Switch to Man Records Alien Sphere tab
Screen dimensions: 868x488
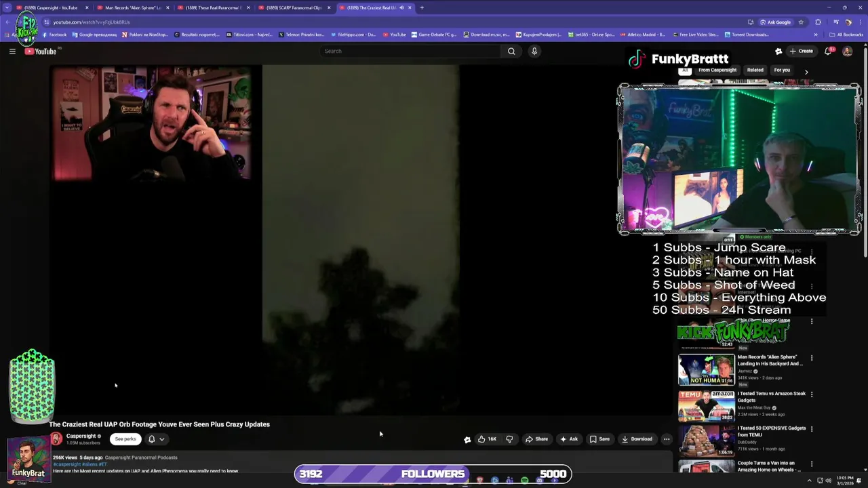click(132, 7)
